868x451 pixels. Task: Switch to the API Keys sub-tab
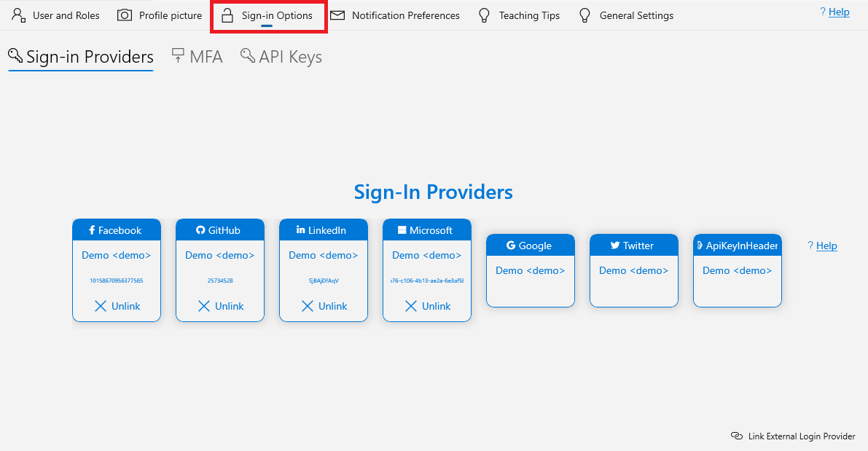[281, 57]
